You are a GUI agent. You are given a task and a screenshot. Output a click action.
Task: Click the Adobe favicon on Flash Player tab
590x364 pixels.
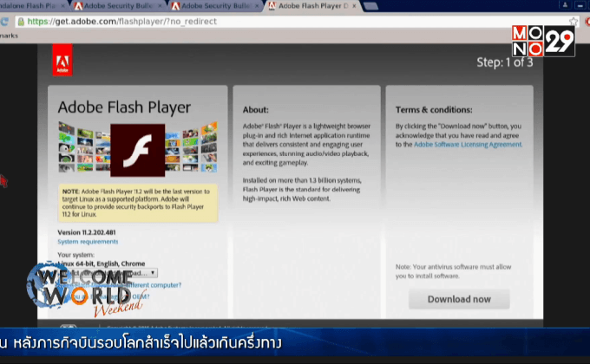click(272, 6)
